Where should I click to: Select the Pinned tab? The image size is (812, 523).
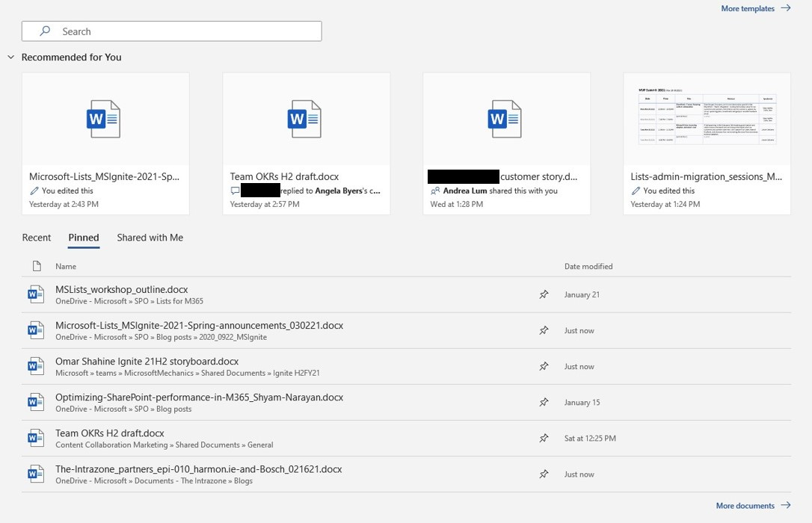pos(84,238)
